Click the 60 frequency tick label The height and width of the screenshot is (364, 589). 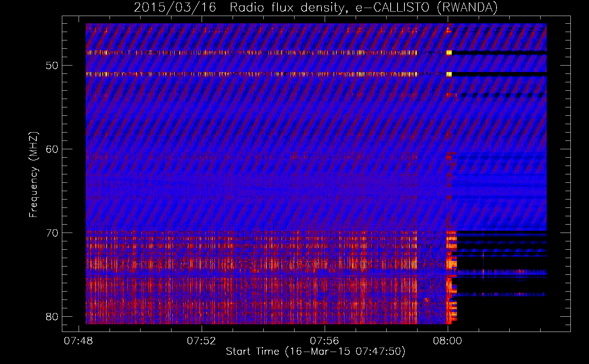tap(52, 149)
